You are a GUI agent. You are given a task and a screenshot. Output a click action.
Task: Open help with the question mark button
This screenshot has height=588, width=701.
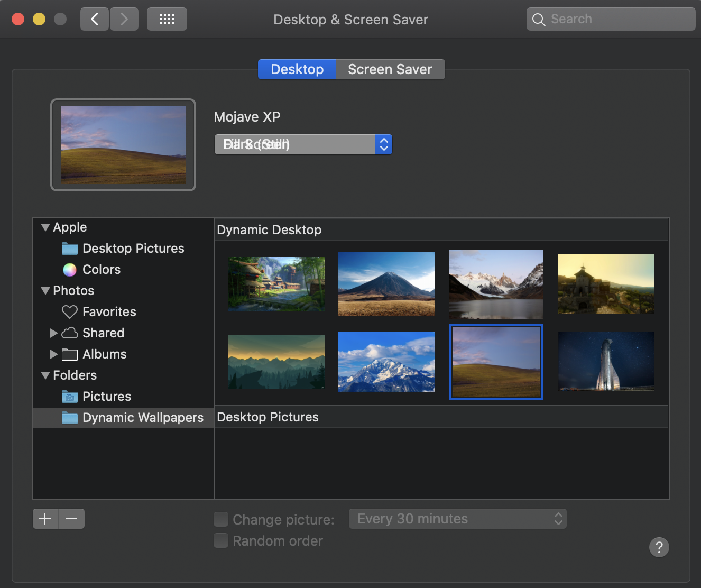[x=659, y=547]
